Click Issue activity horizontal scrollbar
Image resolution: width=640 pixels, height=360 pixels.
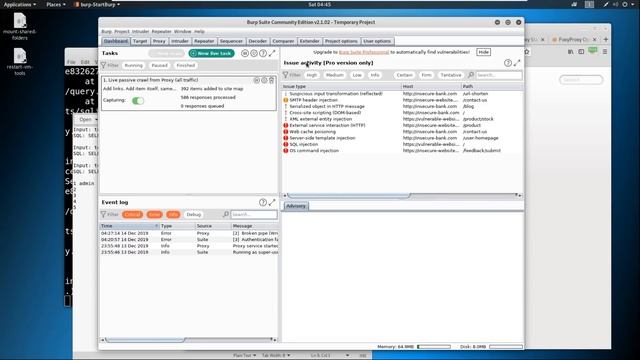(349, 196)
